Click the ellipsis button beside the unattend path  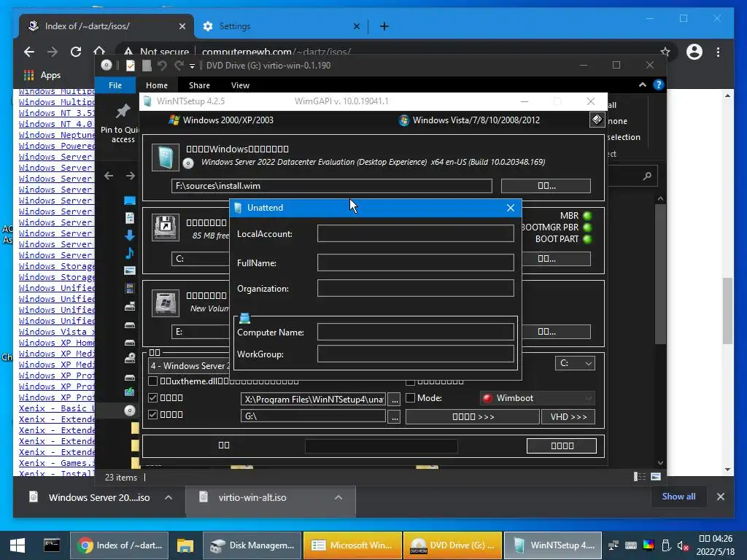click(x=395, y=400)
